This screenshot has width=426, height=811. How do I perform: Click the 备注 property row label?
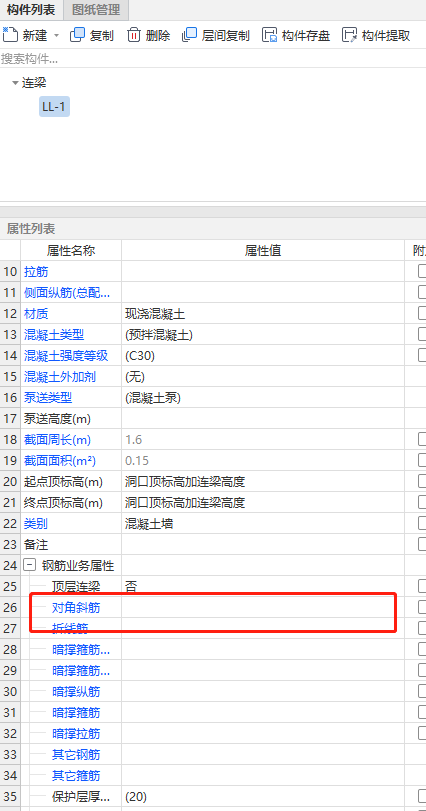[36, 544]
